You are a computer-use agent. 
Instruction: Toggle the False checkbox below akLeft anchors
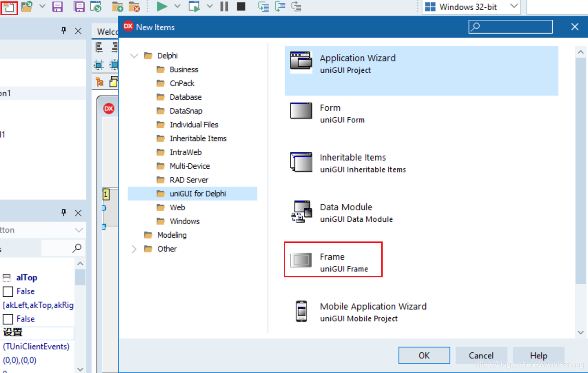8,319
